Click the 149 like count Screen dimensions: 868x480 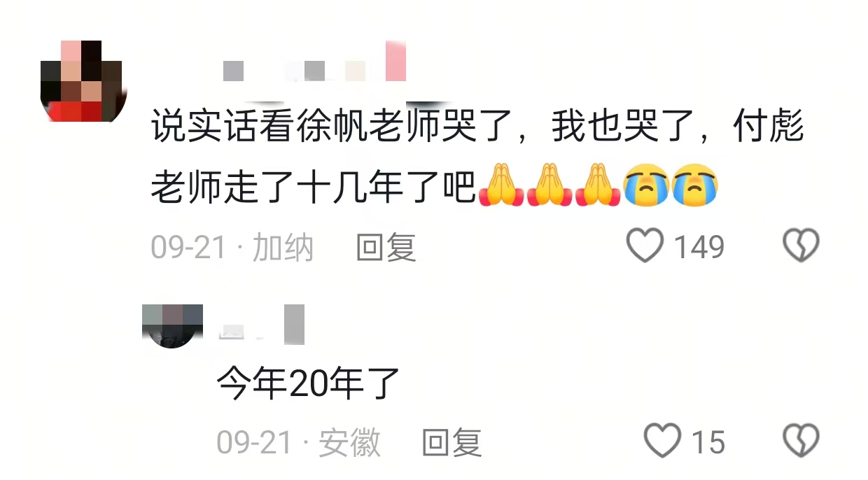pos(699,247)
